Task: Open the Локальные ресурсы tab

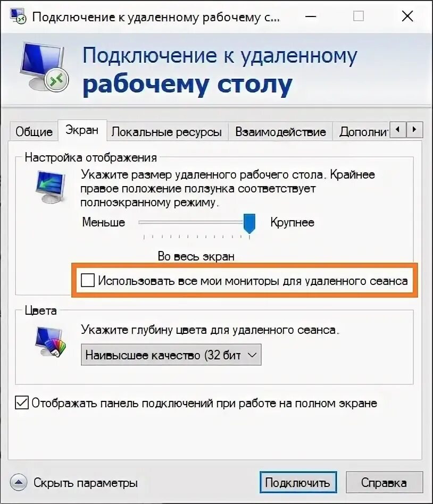Action: coord(166,131)
